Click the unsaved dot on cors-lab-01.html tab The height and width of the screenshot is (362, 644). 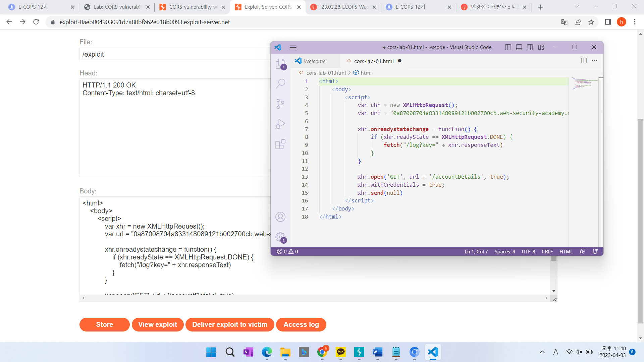(400, 61)
